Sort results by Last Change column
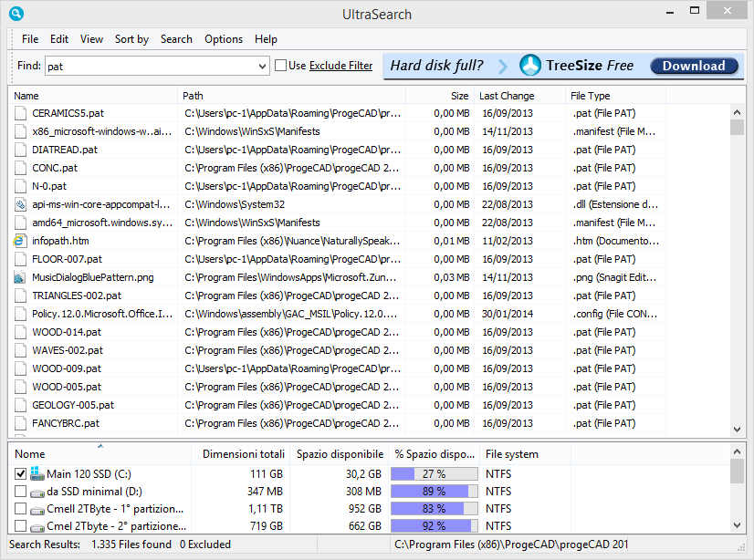Viewport: 754px width, 560px height. [x=519, y=96]
